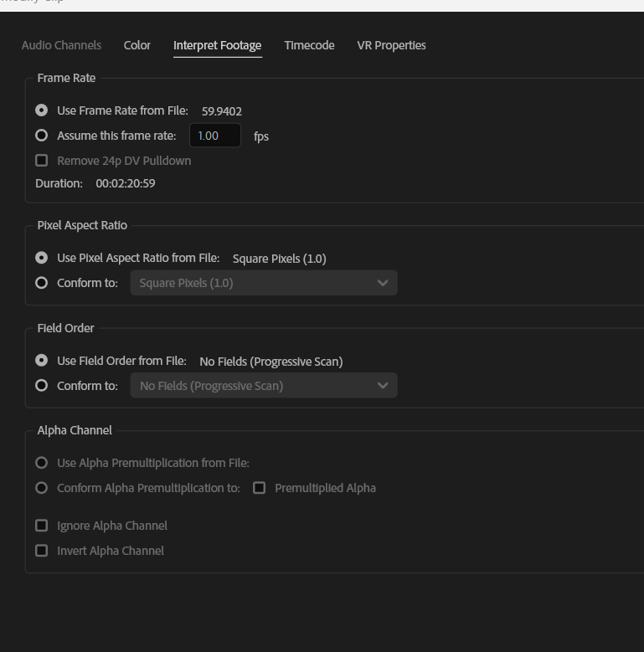Select Use Field Order from File

(42, 361)
